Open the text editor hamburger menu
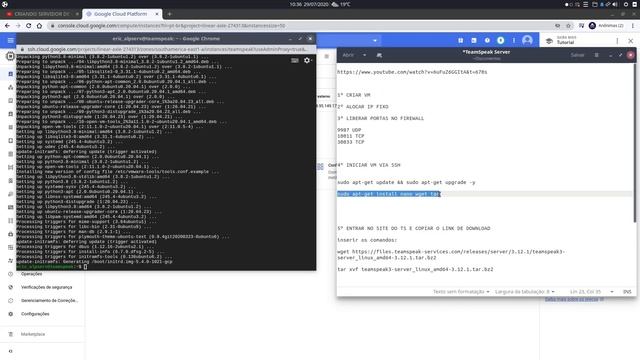640x360 pixels. [x=596, y=55]
